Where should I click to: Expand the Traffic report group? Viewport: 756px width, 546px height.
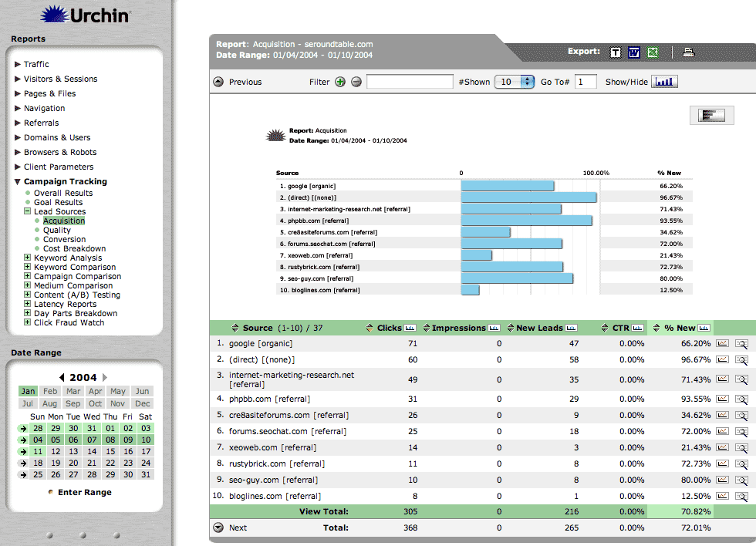tap(17, 64)
